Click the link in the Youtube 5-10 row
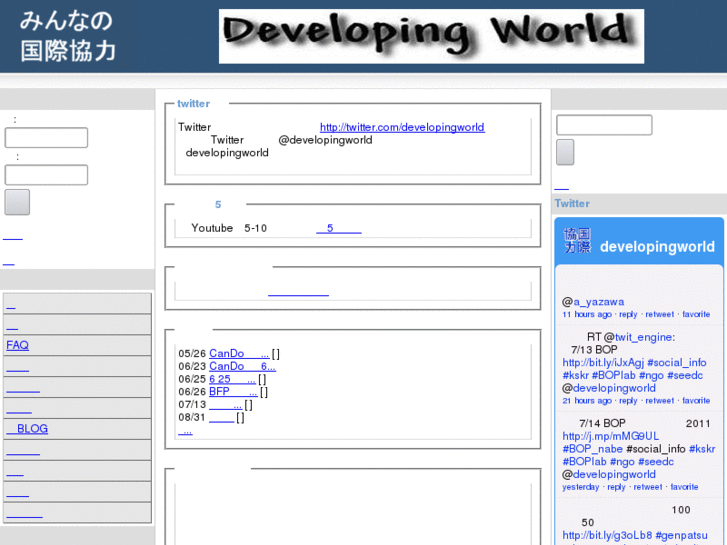727x545 pixels. (x=338, y=228)
